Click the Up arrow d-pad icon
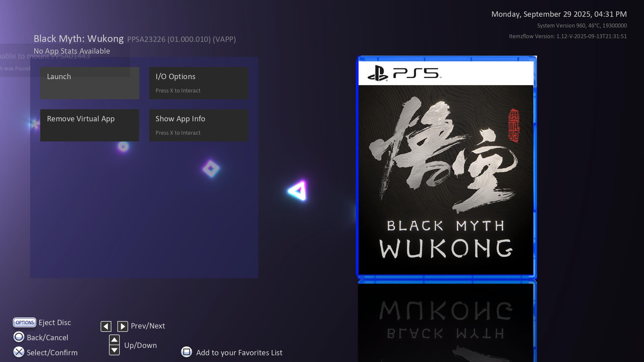 pos(114,340)
